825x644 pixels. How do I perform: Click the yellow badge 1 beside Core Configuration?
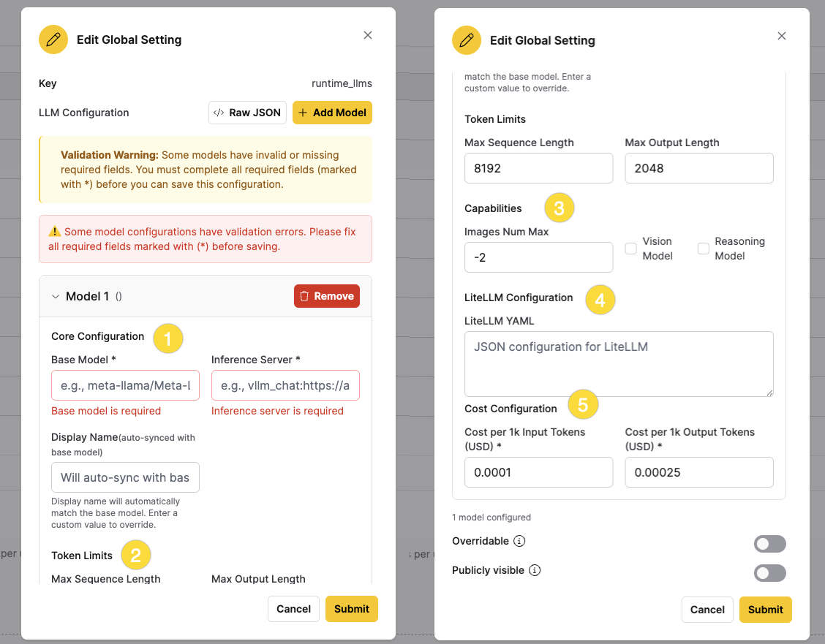167,339
